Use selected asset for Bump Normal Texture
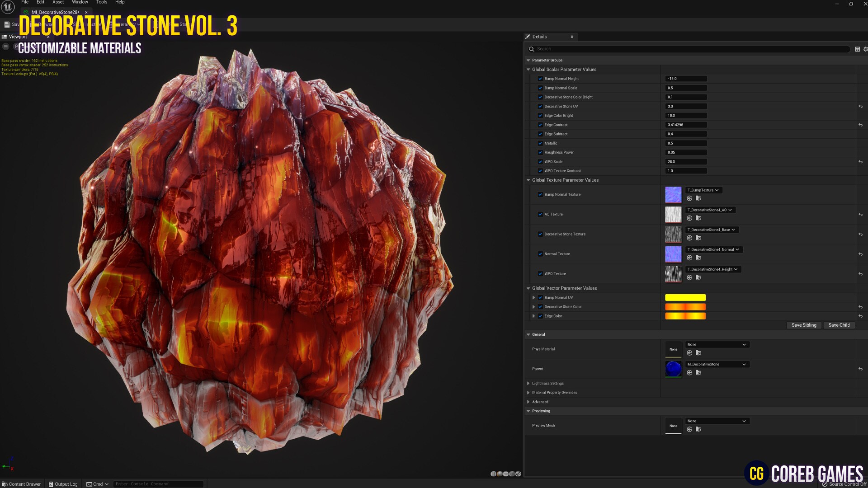Screen dimensions: 868x488 tap(689, 198)
